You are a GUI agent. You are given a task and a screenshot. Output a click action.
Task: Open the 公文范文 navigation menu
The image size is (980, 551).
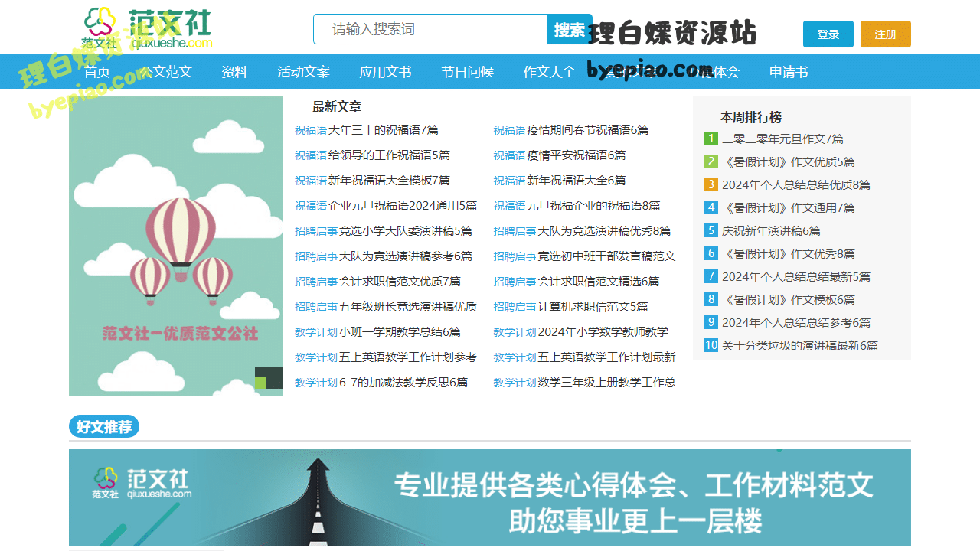point(165,71)
